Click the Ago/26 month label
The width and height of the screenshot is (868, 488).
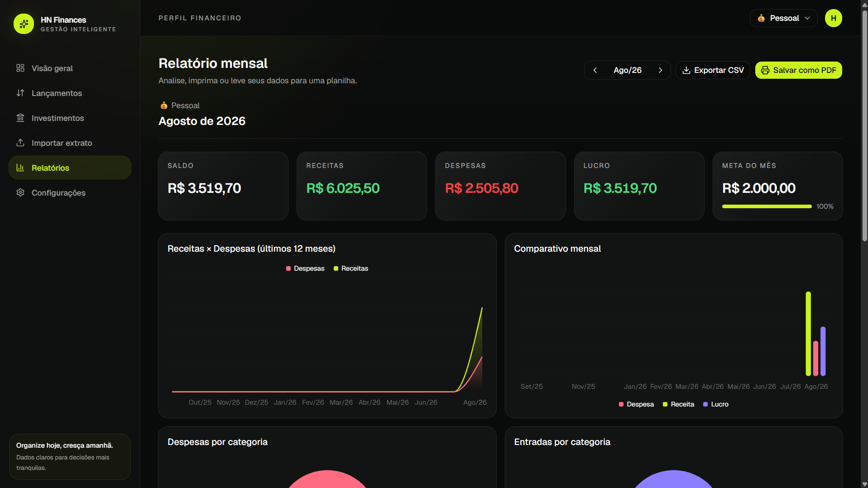[x=628, y=70]
